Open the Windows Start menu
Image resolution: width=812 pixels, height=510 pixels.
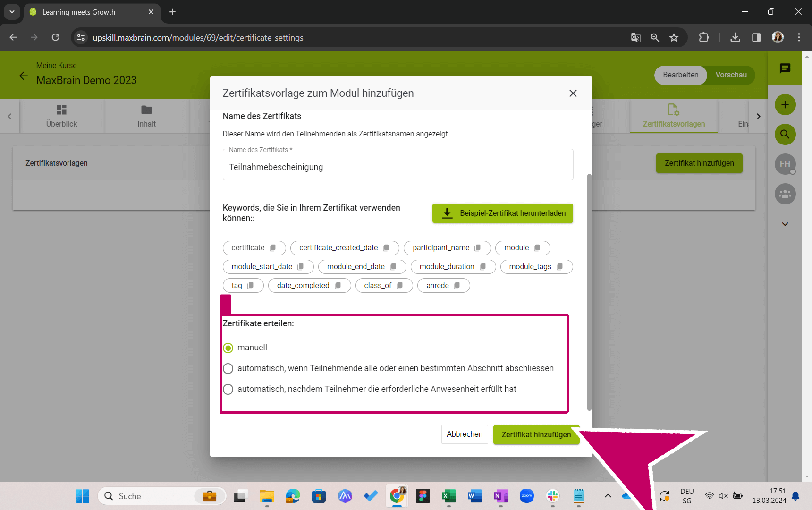click(x=82, y=496)
